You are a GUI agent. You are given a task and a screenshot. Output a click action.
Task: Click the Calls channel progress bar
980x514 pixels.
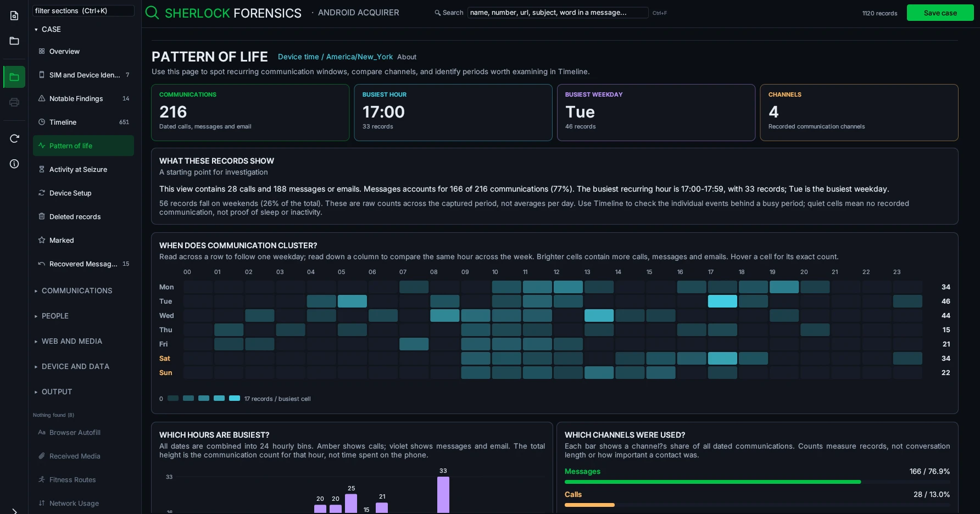click(x=757, y=505)
